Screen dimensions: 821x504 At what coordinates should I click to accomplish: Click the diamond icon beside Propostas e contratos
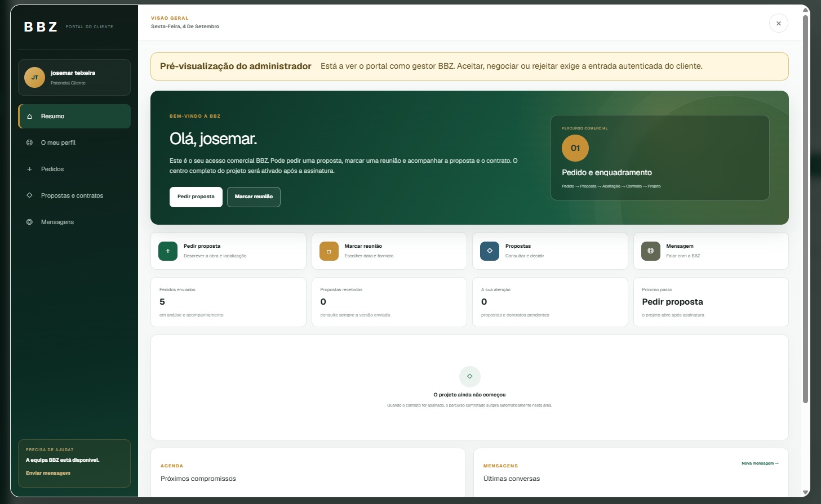pos(29,196)
